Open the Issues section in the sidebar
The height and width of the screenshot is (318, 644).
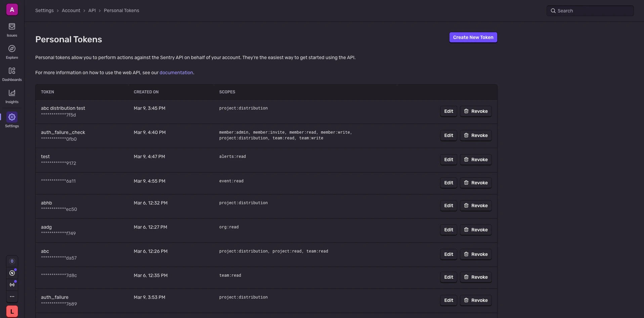coord(12,30)
